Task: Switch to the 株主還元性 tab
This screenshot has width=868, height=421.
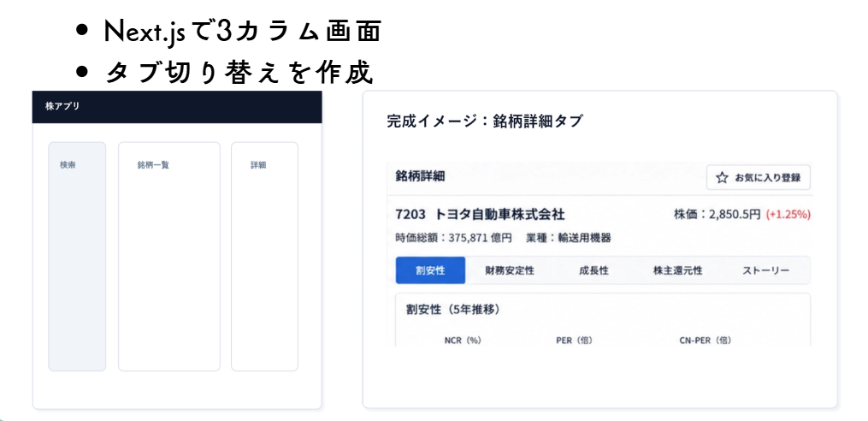Action: point(677,270)
